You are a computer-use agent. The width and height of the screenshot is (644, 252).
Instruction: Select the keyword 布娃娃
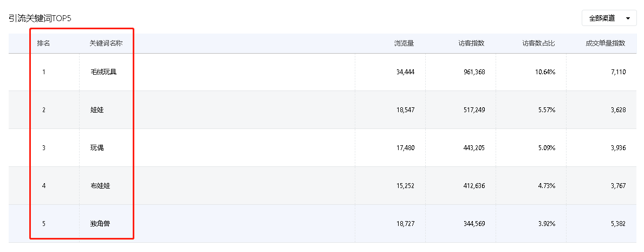click(x=100, y=186)
